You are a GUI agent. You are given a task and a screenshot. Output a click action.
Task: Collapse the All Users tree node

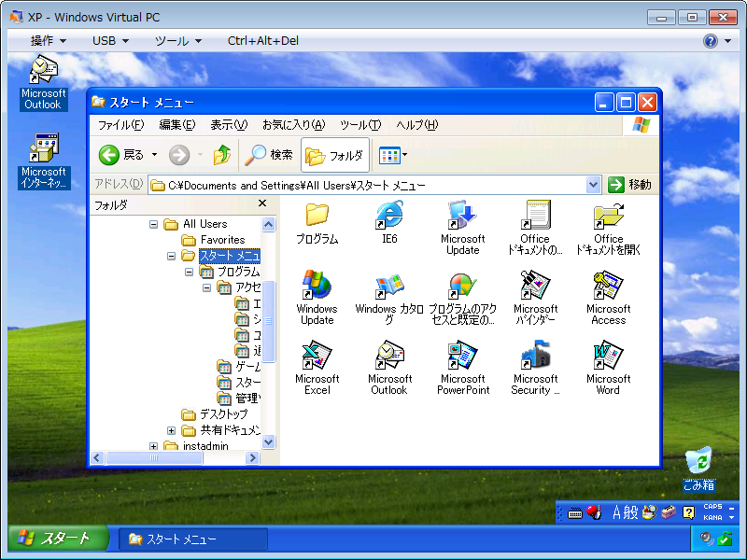154,224
